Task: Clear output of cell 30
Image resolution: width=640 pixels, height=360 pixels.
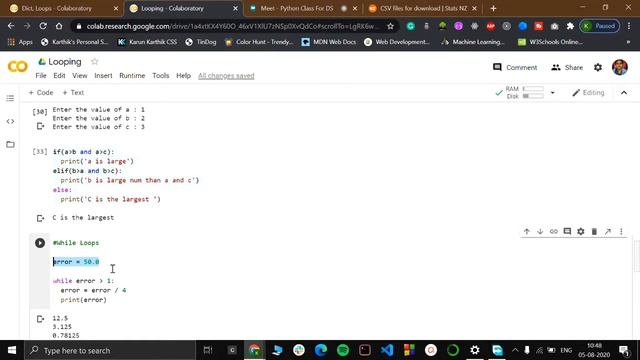Action: click(40, 126)
